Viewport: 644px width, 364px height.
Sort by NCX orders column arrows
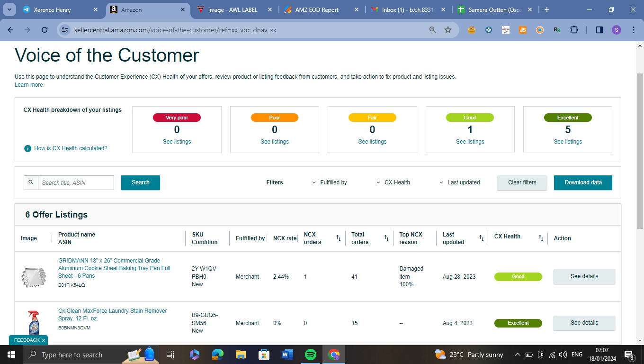coord(339,238)
